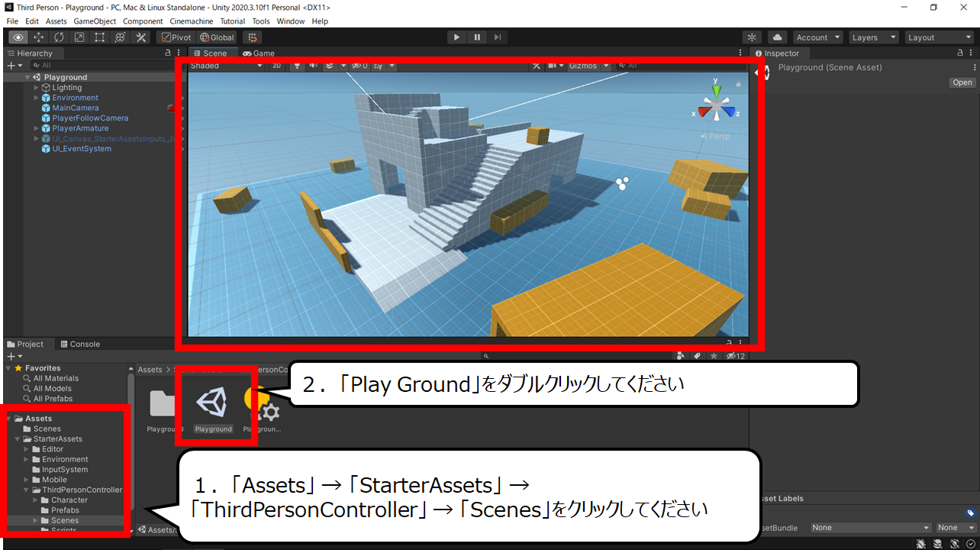The height and width of the screenshot is (550, 980).
Task: Open the Layout dropdown
Action: pos(938,37)
